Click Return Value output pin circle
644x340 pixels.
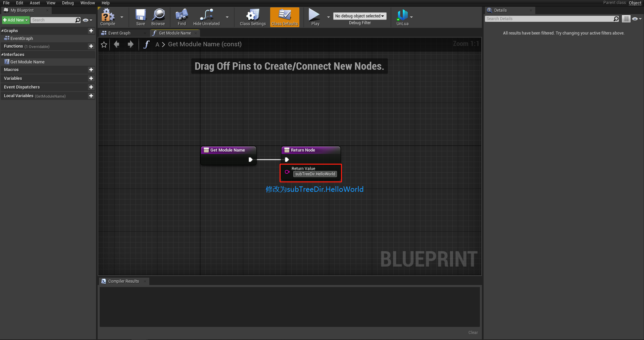tap(287, 172)
